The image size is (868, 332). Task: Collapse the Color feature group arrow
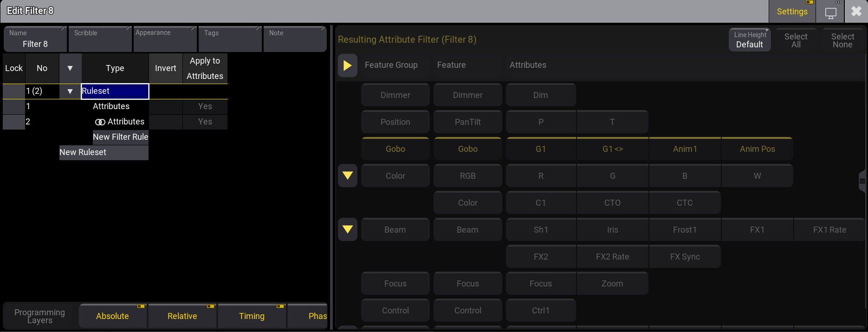coord(347,176)
